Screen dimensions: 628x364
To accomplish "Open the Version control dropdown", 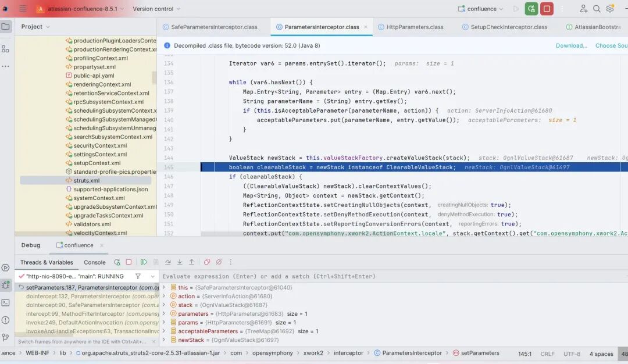I will (156, 9).
